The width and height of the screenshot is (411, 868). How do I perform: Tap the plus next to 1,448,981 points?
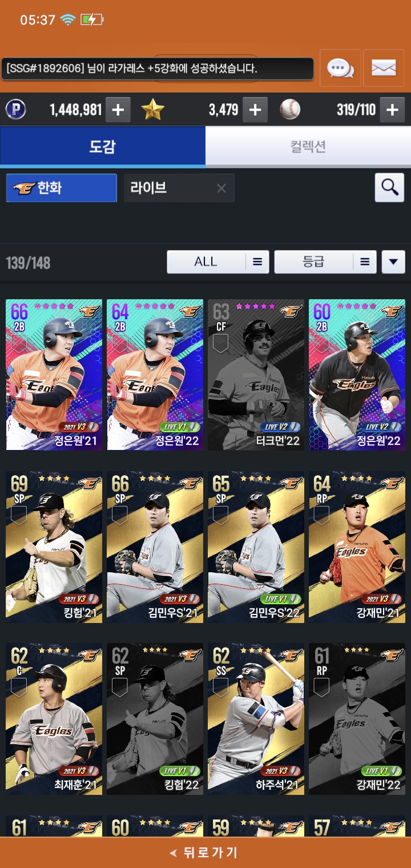click(118, 110)
